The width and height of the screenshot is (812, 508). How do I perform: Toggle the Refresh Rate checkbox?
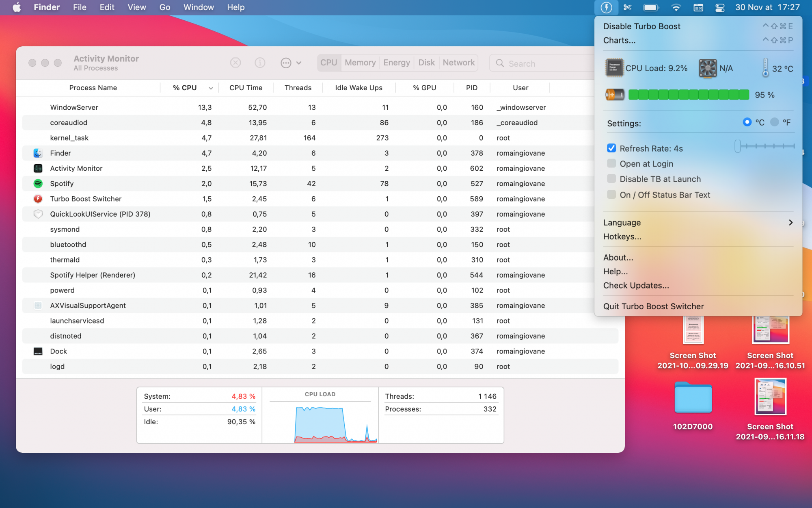611,148
